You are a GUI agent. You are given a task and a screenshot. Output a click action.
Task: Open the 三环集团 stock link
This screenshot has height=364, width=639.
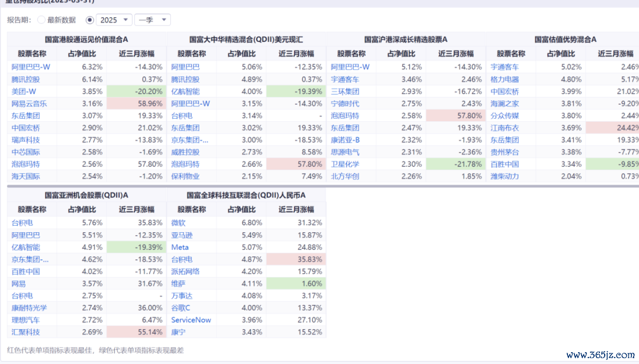coord(345,92)
